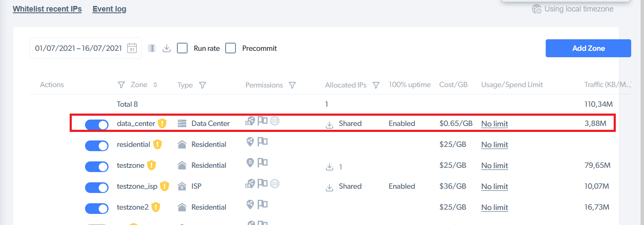The height and width of the screenshot is (225, 644).
Task: Click the testzone_isp yellow warning shield
Action: (x=165, y=186)
